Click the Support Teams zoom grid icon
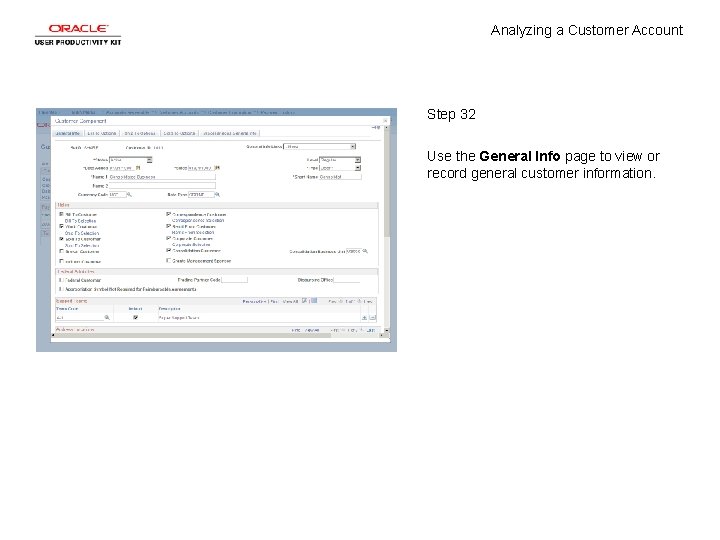Image resolution: width=720 pixels, height=540 pixels. coord(304,301)
